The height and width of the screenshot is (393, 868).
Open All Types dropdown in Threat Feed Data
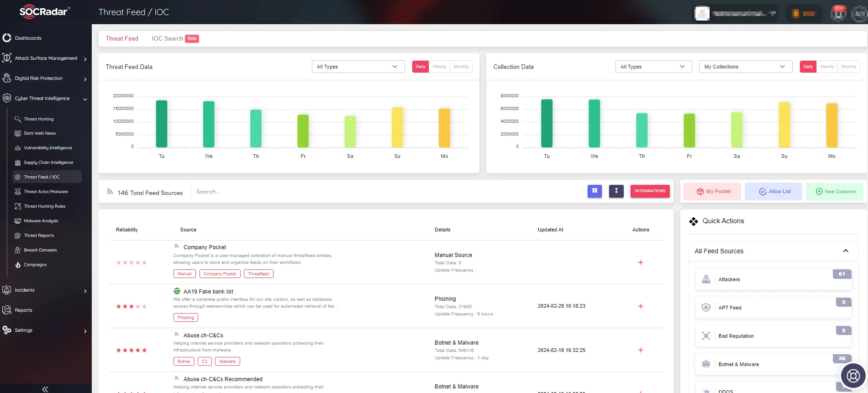(358, 67)
